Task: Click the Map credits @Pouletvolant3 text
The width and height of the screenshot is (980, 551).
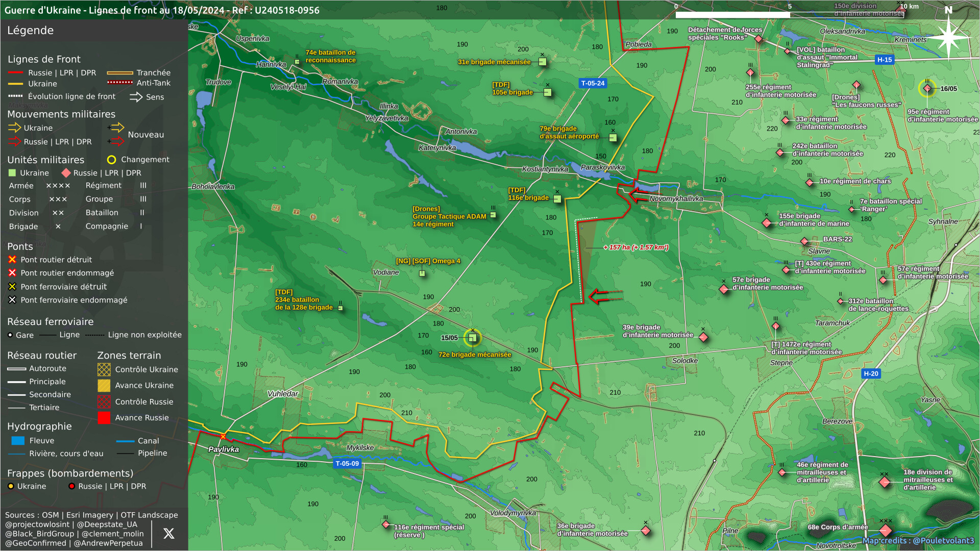Action: tap(918, 541)
